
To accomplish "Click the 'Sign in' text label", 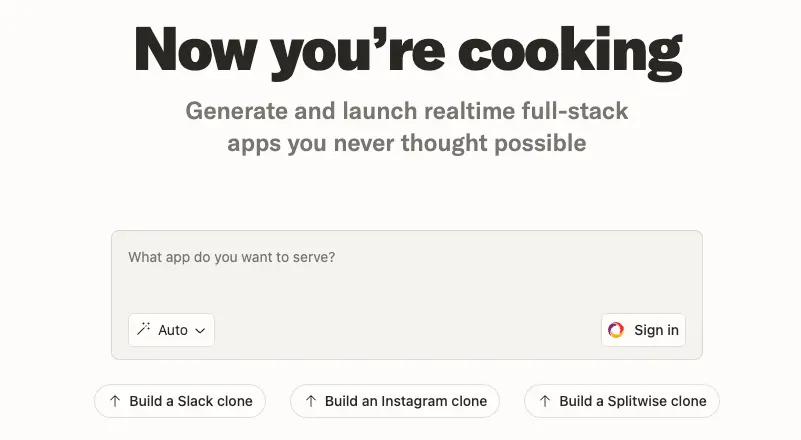I will 656,330.
